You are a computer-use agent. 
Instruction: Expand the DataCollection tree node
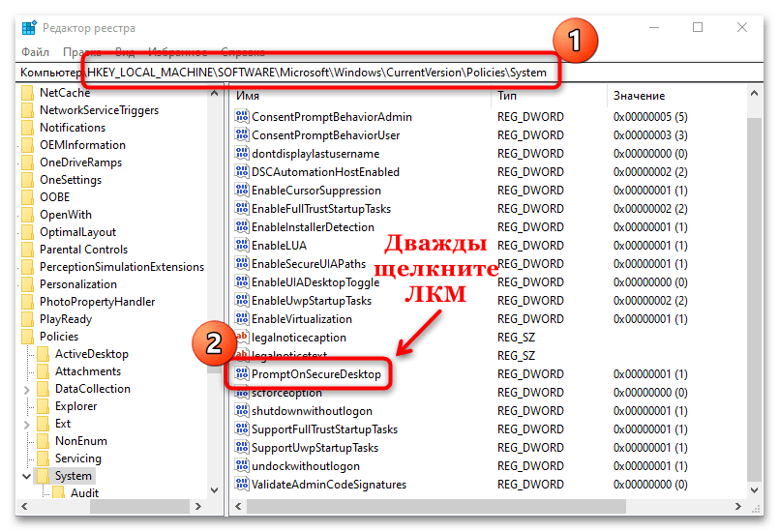(26, 389)
